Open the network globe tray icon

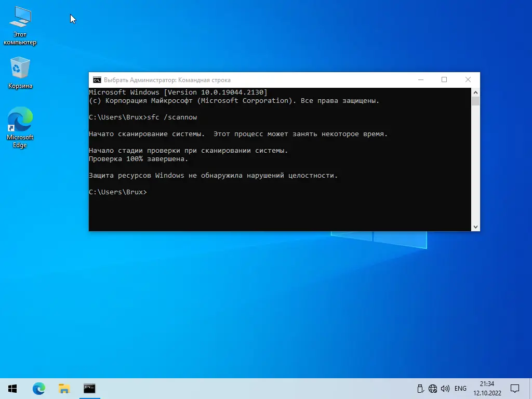click(x=433, y=389)
